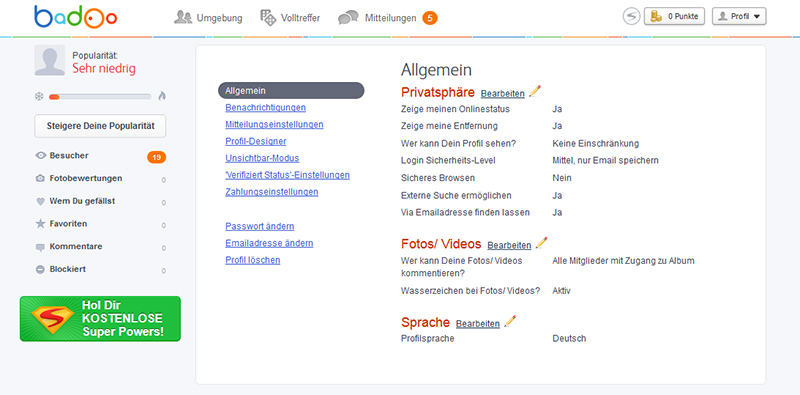The image size is (800, 395).
Task: Open Benachrichtigungen settings
Action: click(x=265, y=108)
